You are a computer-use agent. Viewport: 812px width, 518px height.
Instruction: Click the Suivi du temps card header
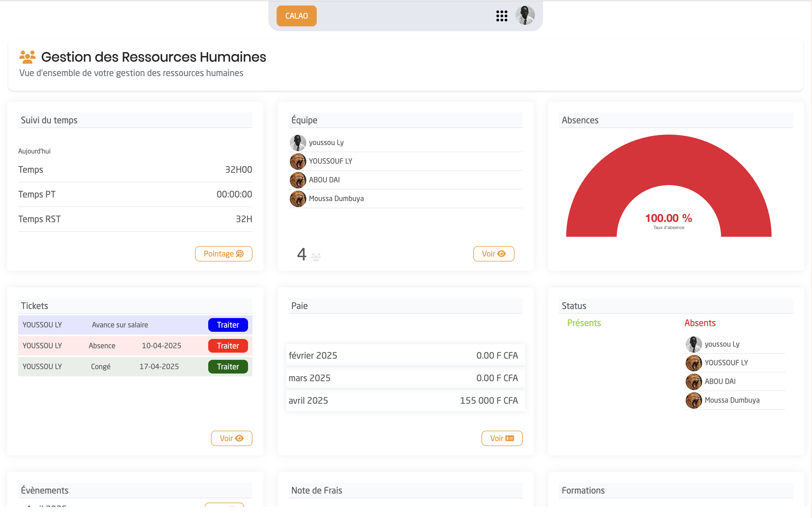(x=135, y=120)
